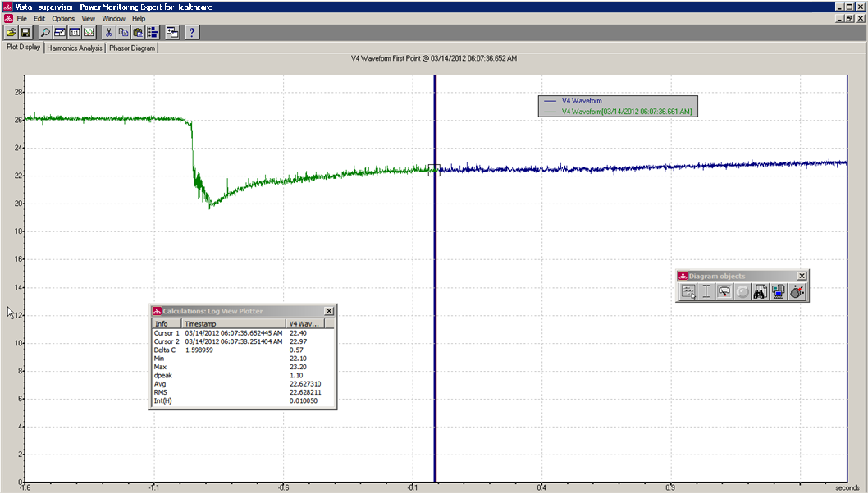Click the 101 data table toolbar icon
The height and width of the screenshot is (494, 868).
coord(74,33)
